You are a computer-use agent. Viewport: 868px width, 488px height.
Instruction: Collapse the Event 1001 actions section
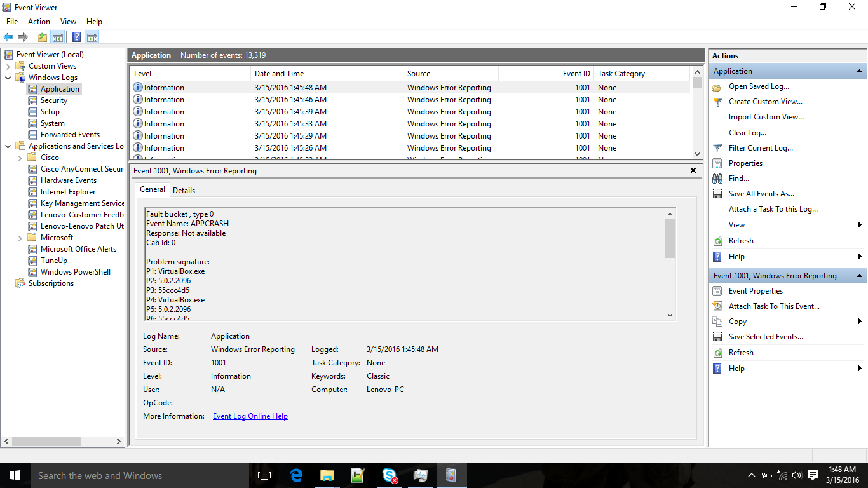tap(860, 276)
